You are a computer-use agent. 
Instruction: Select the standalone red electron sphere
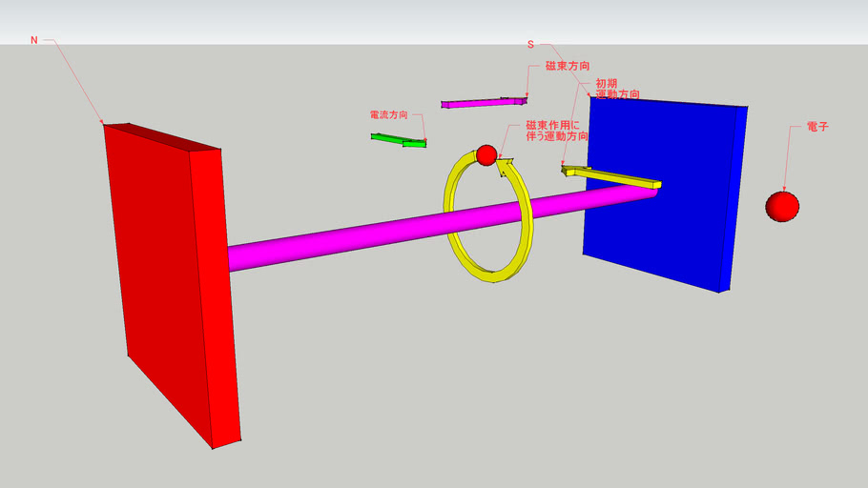tap(782, 206)
